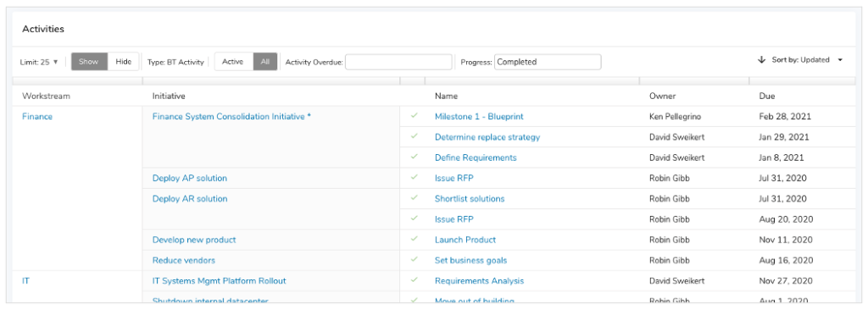Open the Shortlist solutions activity
The height and width of the screenshot is (309, 868).
[x=470, y=198]
